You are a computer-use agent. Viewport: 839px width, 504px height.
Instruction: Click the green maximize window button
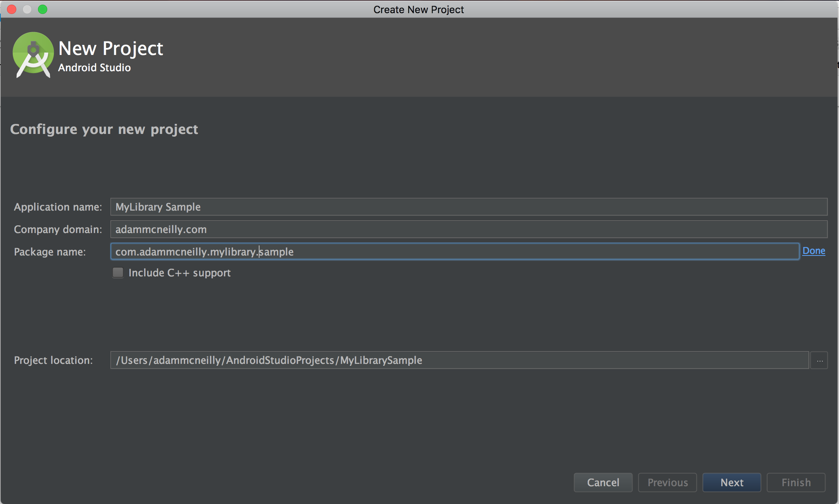click(43, 9)
